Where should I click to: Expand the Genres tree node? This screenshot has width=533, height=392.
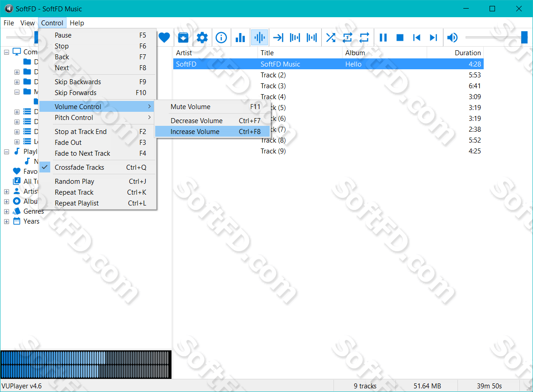tap(6, 211)
